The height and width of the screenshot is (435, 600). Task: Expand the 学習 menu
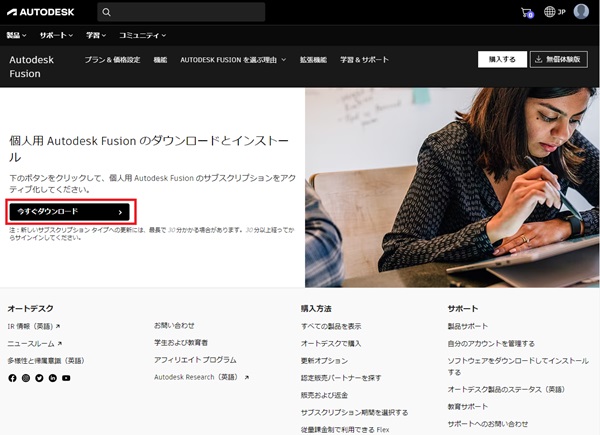(96, 35)
